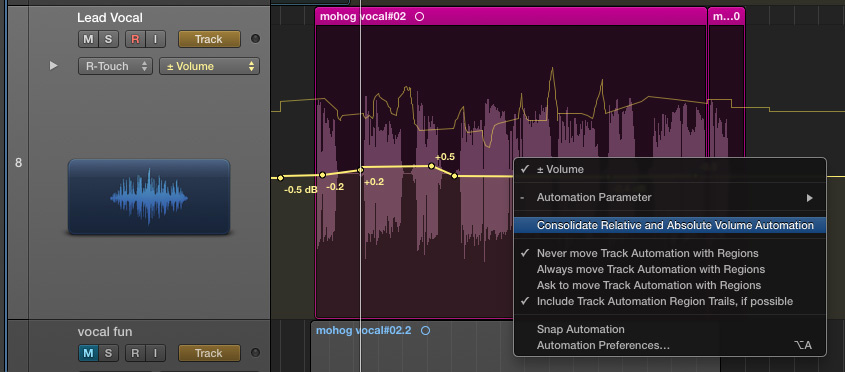Click the +0.5 automation point

(x=431, y=166)
